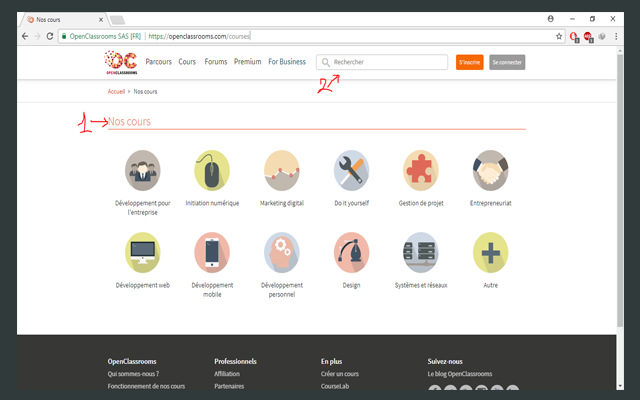Screen dimensions: 640x400
Task: Open the Entrepreneuriat handshake icon
Action: pos(490,169)
